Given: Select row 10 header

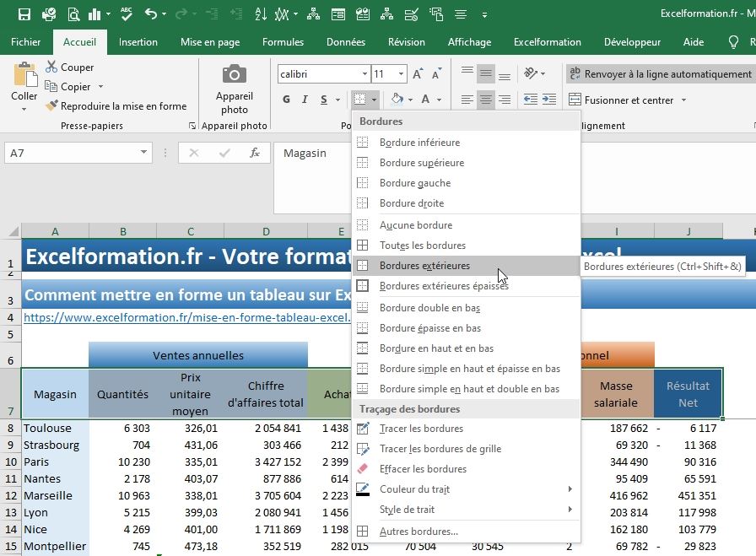Looking at the screenshot, I should [x=11, y=462].
